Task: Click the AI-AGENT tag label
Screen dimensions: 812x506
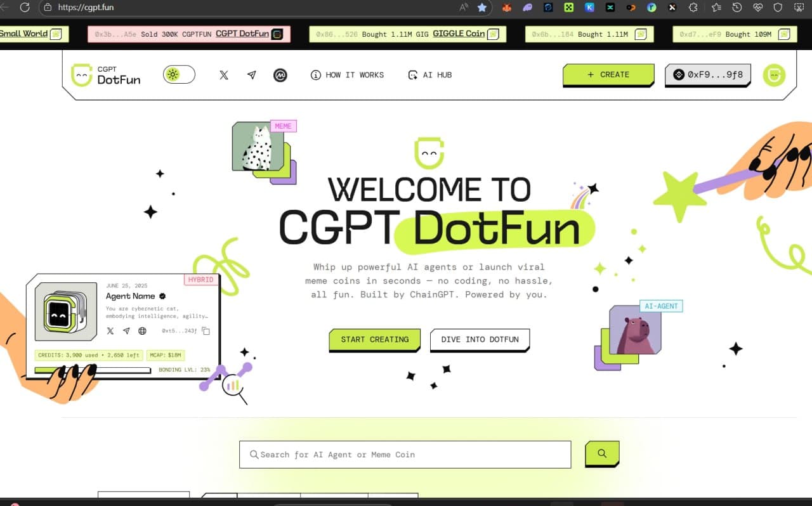Action: point(661,306)
